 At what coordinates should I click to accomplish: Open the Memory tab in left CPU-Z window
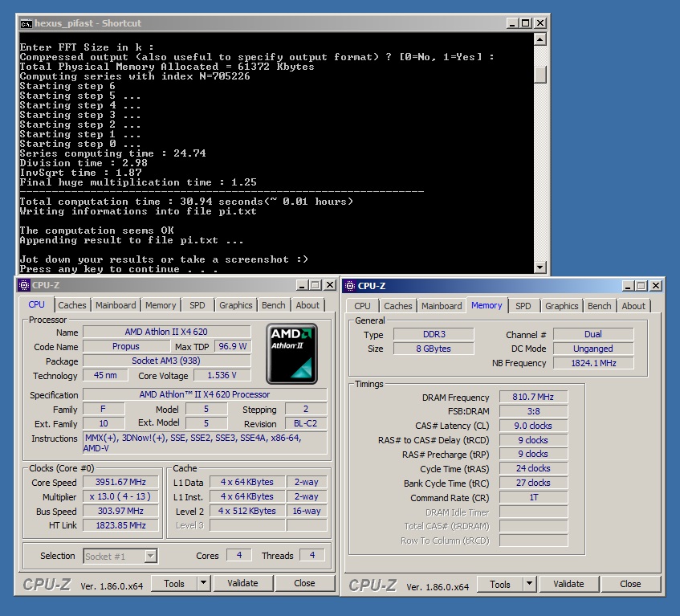161,305
